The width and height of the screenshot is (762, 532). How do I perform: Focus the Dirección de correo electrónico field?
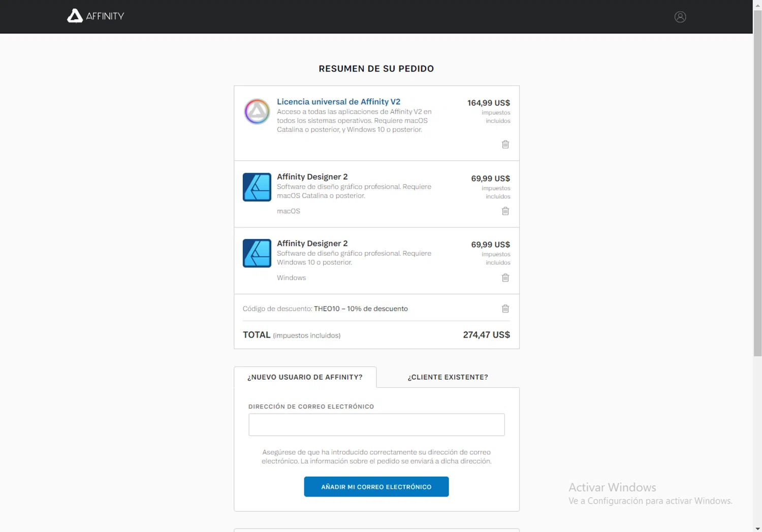point(376,425)
